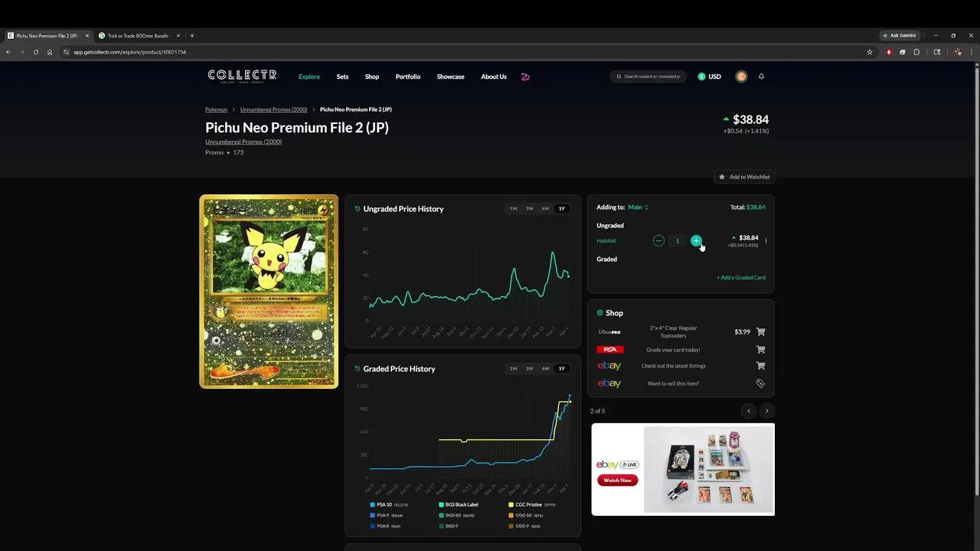Toggle BGS 10 series in graded legend
This screenshot has height=551, width=980.
pos(457,516)
